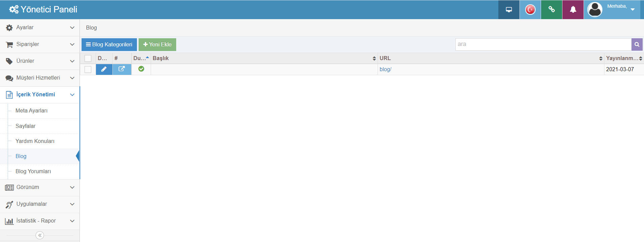The image size is (644, 242).
Task: Click the İstatistik - Rapor bar chart icon
Action: (x=9, y=221)
